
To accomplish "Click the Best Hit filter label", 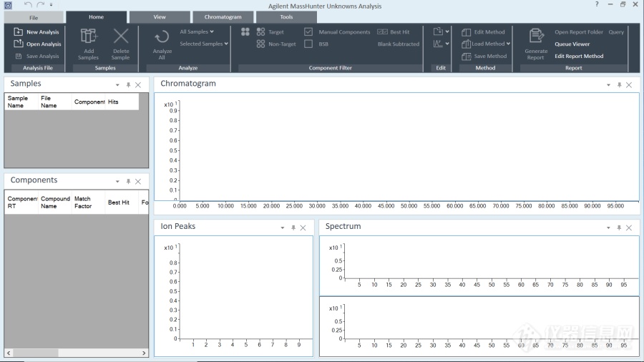I will coord(399,32).
